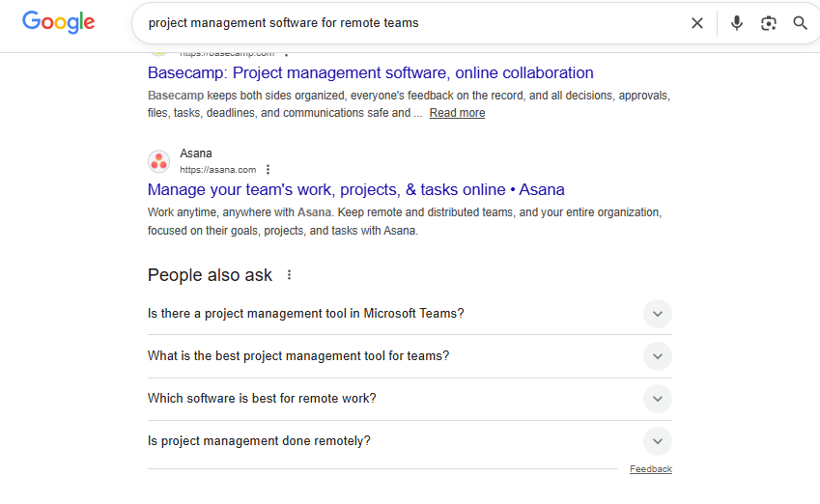Expand the Microsoft Teams project management question
The height and width of the screenshot is (504, 820).
coord(657,314)
